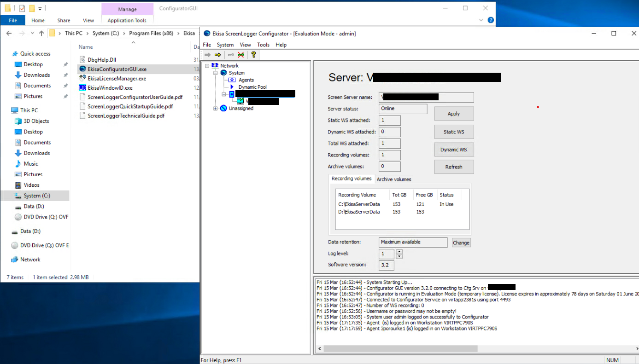Increase Log level with the up arrow
The image size is (639, 364).
399,251
